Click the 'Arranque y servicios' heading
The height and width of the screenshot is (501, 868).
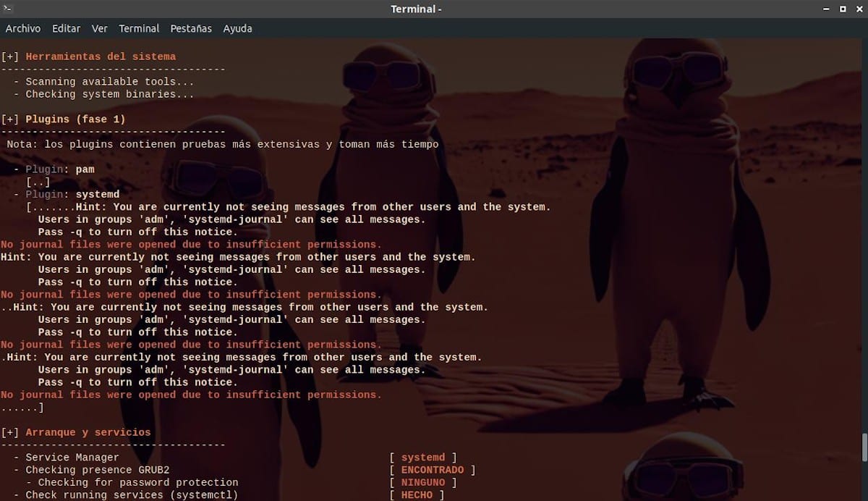coord(88,432)
